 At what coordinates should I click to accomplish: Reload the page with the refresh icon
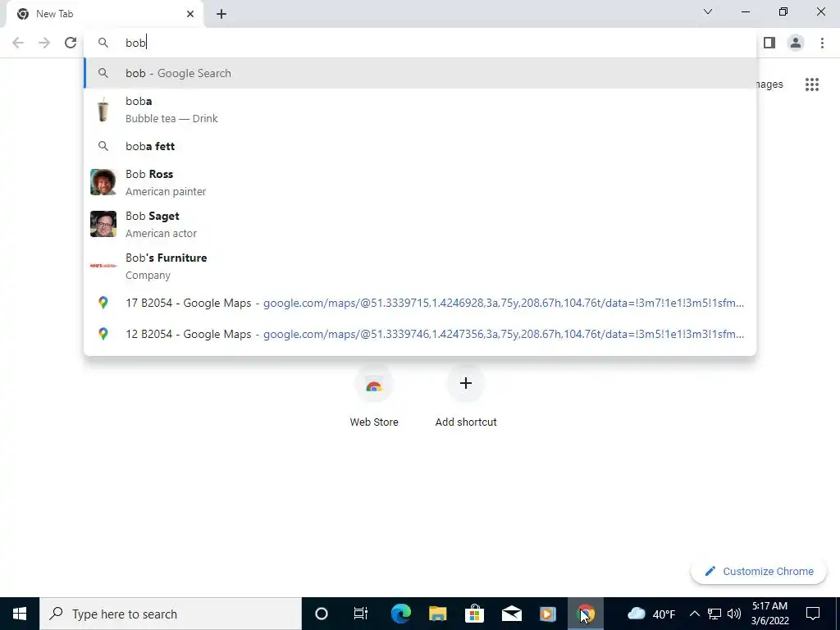(x=71, y=43)
